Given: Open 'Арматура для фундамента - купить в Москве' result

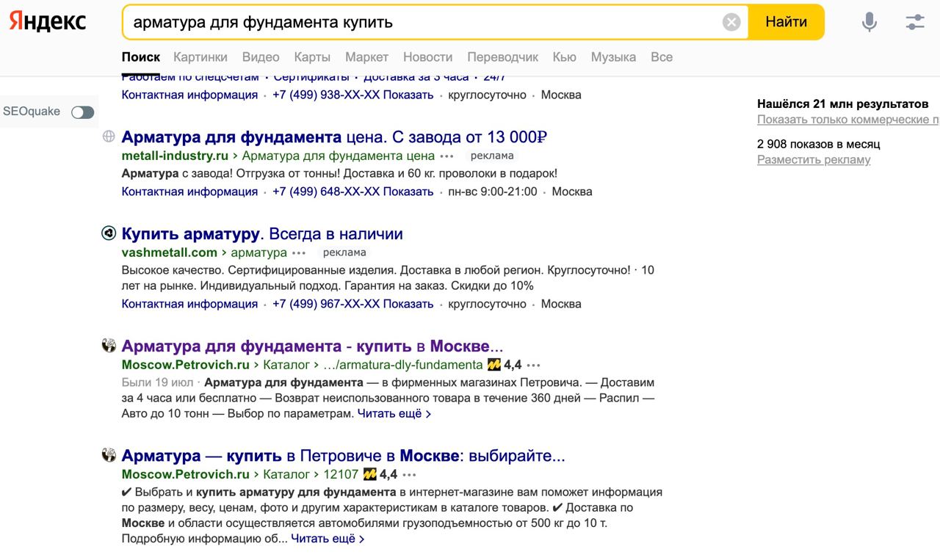Looking at the screenshot, I should click(x=312, y=346).
